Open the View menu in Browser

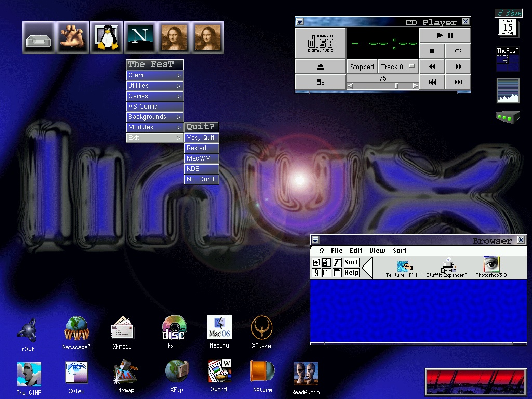(x=377, y=250)
